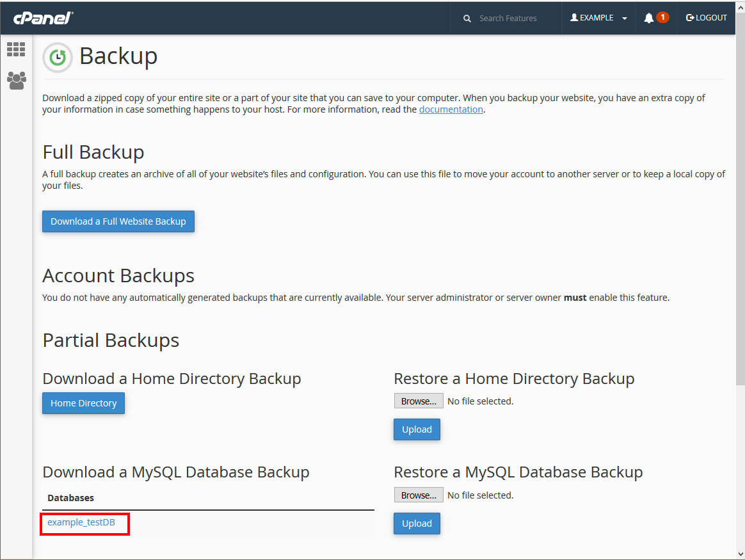
Task: Focus the Search Features field
Action: pos(512,19)
